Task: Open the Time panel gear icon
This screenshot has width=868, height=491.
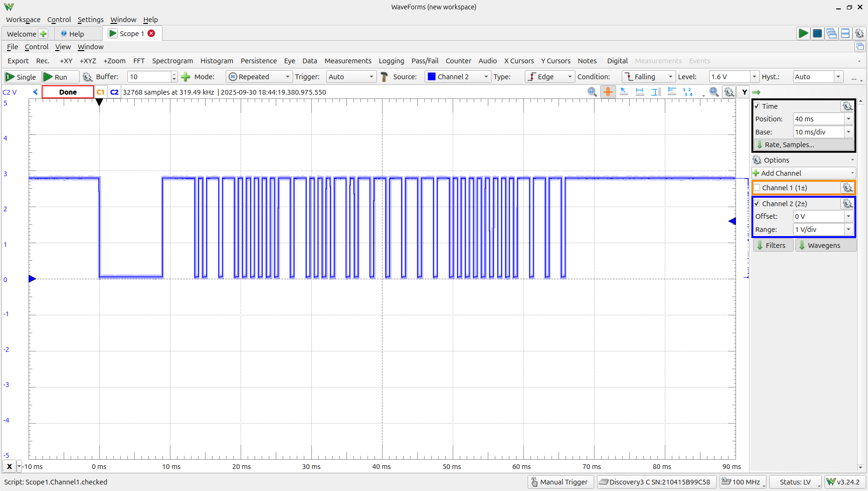Action: point(847,106)
